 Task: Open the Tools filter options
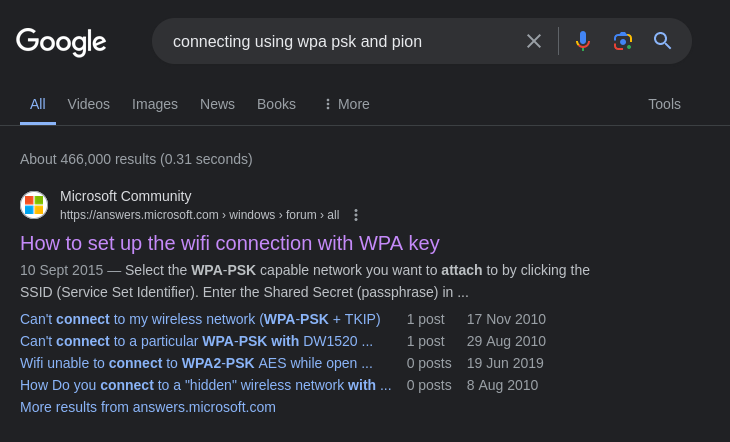pyautogui.click(x=664, y=104)
